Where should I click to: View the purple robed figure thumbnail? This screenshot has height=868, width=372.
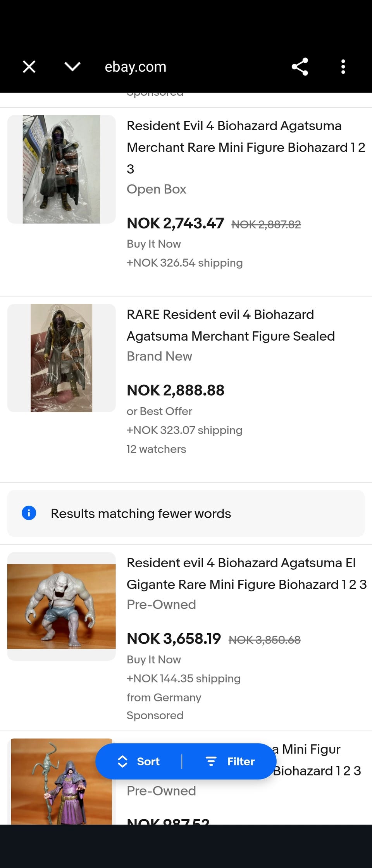pyautogui.click(x=62, y=781)
